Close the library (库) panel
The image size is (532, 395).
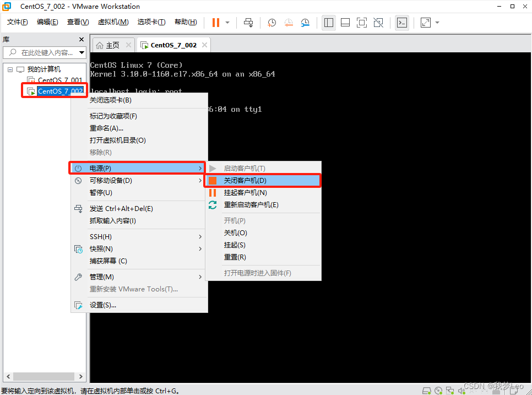coord(82,39)
